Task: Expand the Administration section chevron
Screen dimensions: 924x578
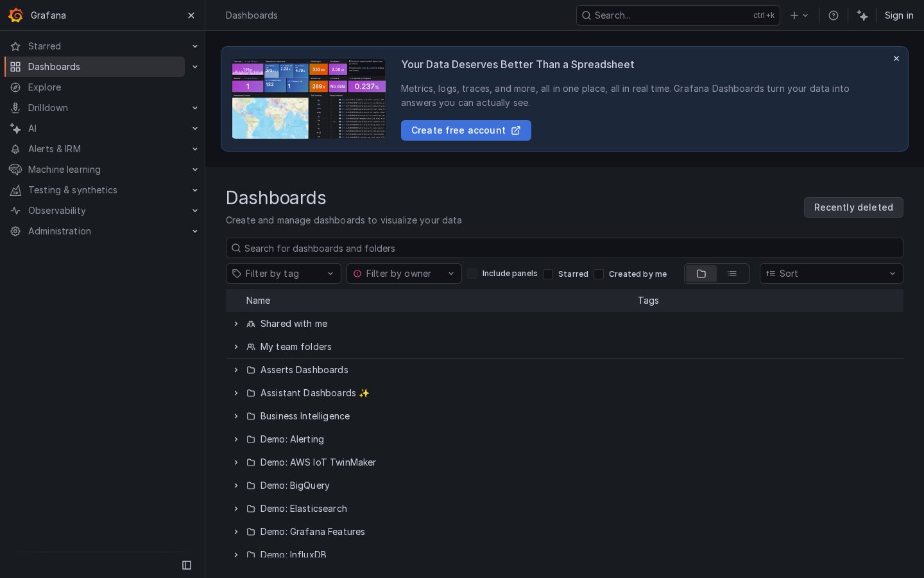Action: [195, 231]
